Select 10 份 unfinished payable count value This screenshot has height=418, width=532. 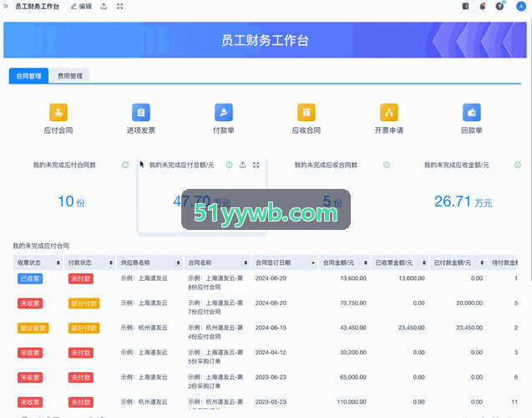[71, 201]
